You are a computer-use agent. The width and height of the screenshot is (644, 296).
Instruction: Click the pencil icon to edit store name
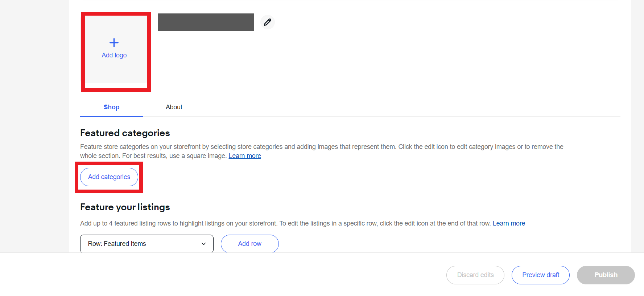tap(268, 22)
